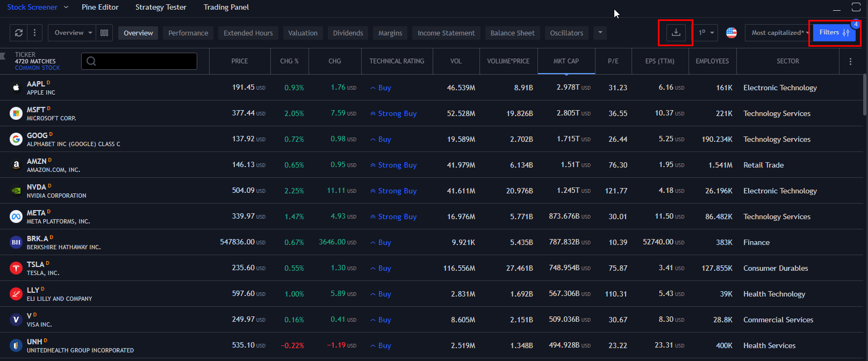The width and height of the screenshot is (868, 361).
Task: Click the Google logo in GOOG row
Action: point(16,139)
